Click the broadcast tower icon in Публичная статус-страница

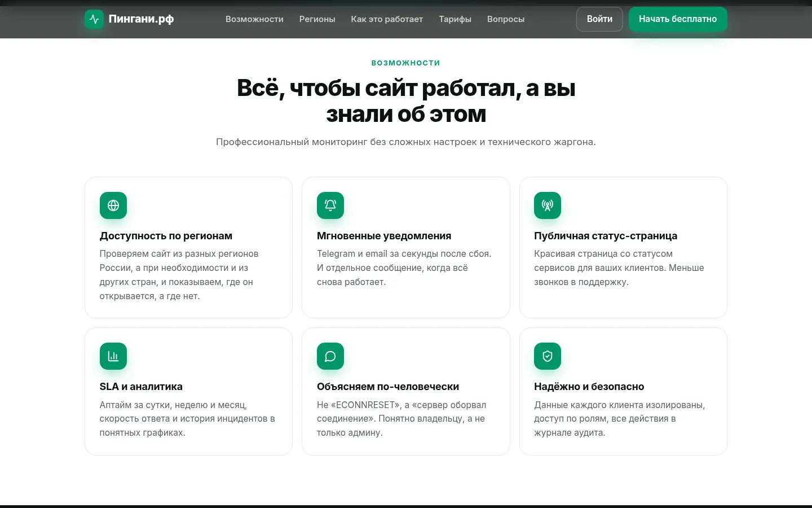pos(548,205)
